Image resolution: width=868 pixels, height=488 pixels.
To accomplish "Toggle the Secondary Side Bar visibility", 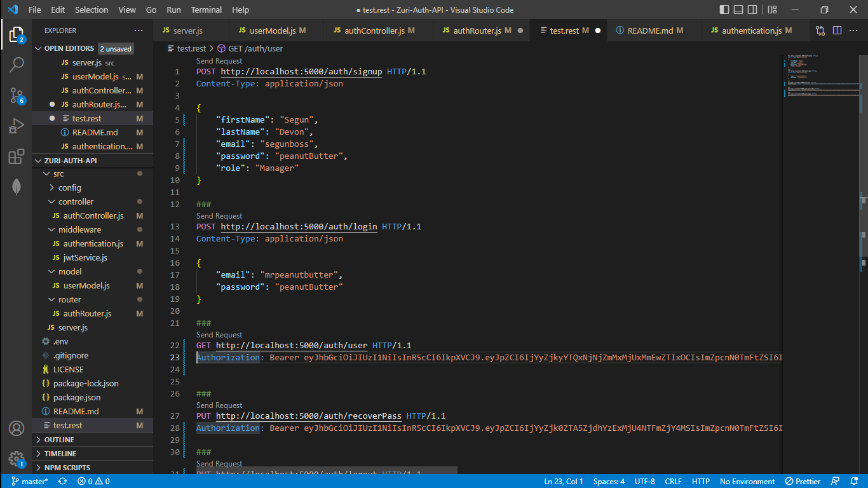I will (x=752, y=9).
